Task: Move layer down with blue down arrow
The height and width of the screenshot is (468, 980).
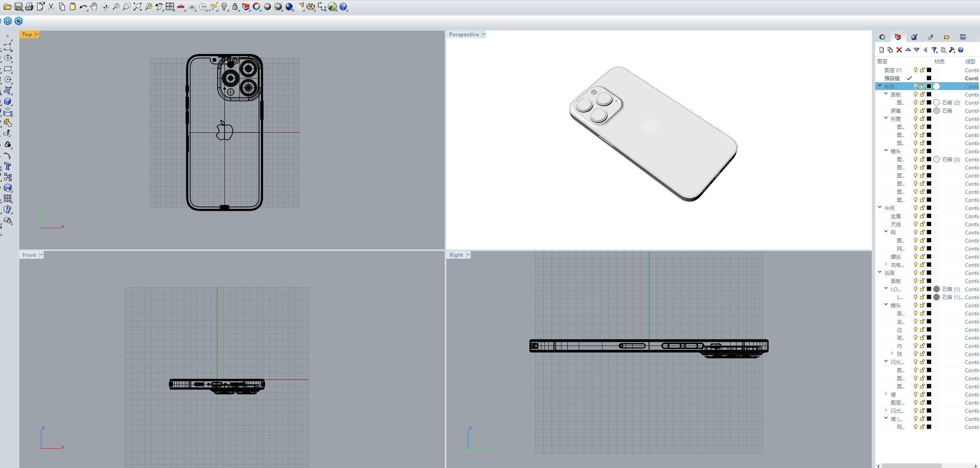Action: 917,50
